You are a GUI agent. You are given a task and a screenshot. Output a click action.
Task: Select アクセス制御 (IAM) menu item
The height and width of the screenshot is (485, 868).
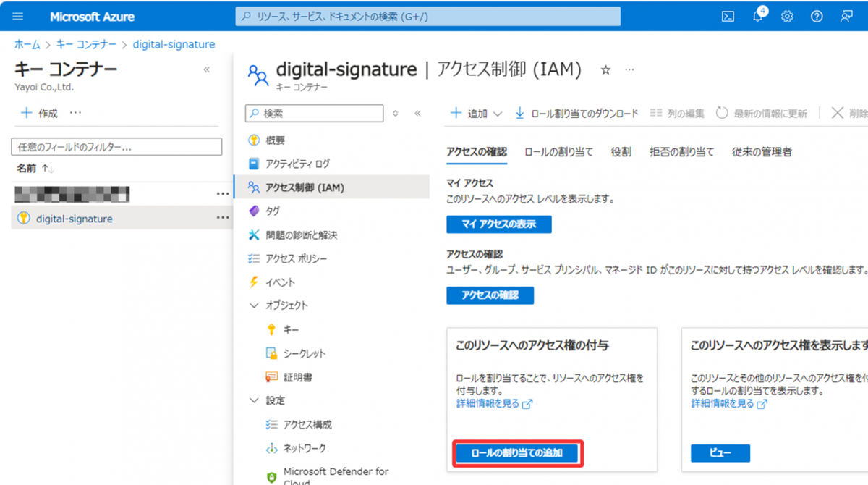[x=331, y=187]
